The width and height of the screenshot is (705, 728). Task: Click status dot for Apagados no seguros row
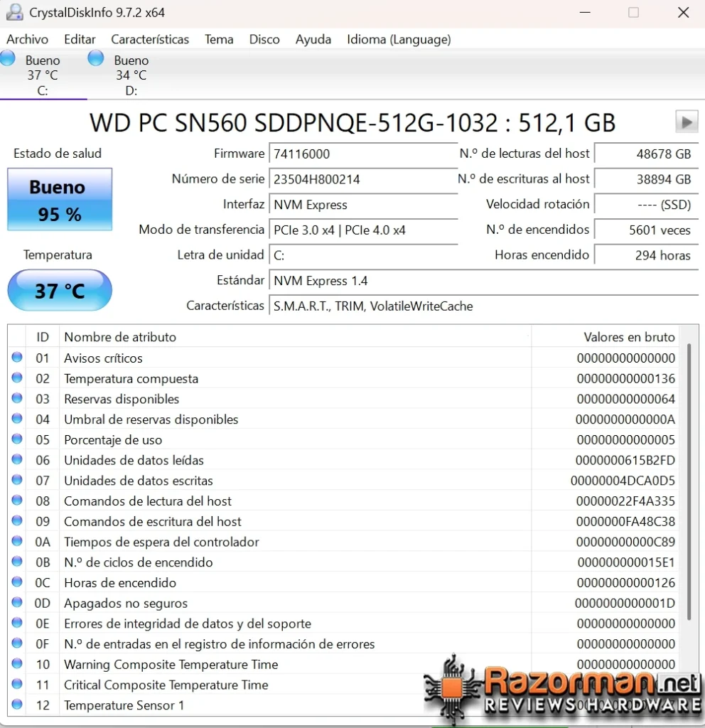(x=17, y=602)
